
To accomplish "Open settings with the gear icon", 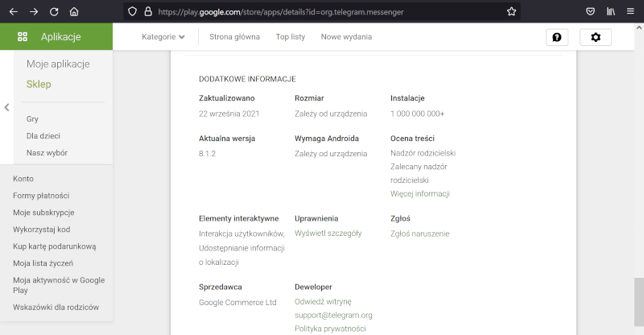I will pos(596,37).
